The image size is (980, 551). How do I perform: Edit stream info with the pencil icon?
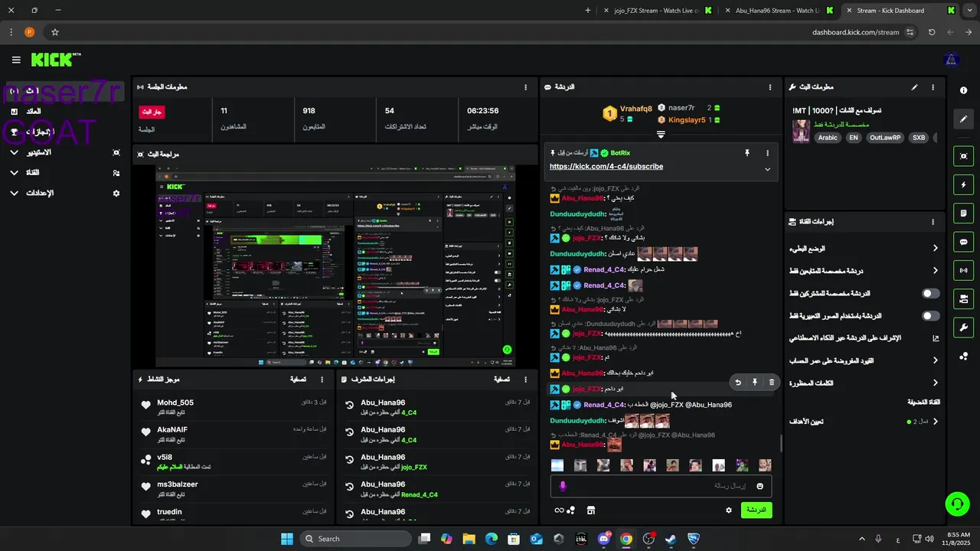tap(914, 87)
